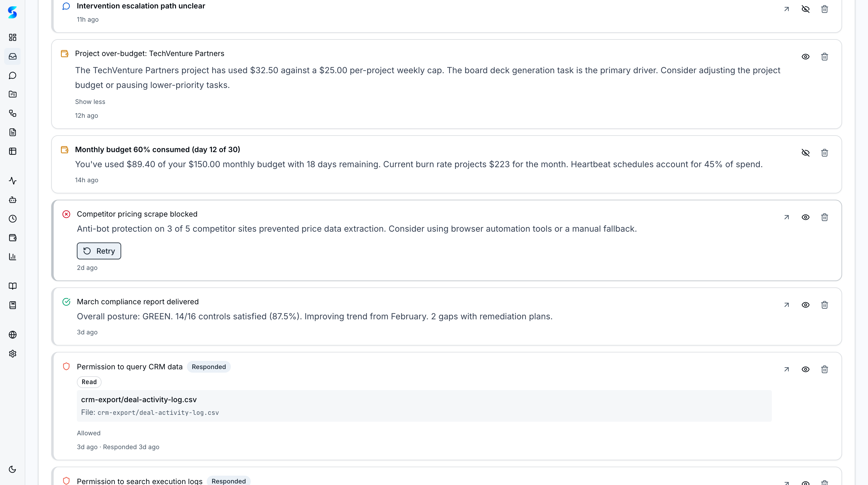This screenshot has width=868, height=485.
Task: Open the agents robot sidebar icon
Action: coord(12,200)
